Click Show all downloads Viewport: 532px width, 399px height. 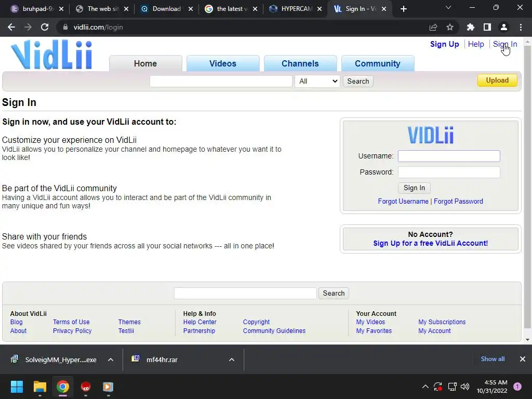pos(493,359)
